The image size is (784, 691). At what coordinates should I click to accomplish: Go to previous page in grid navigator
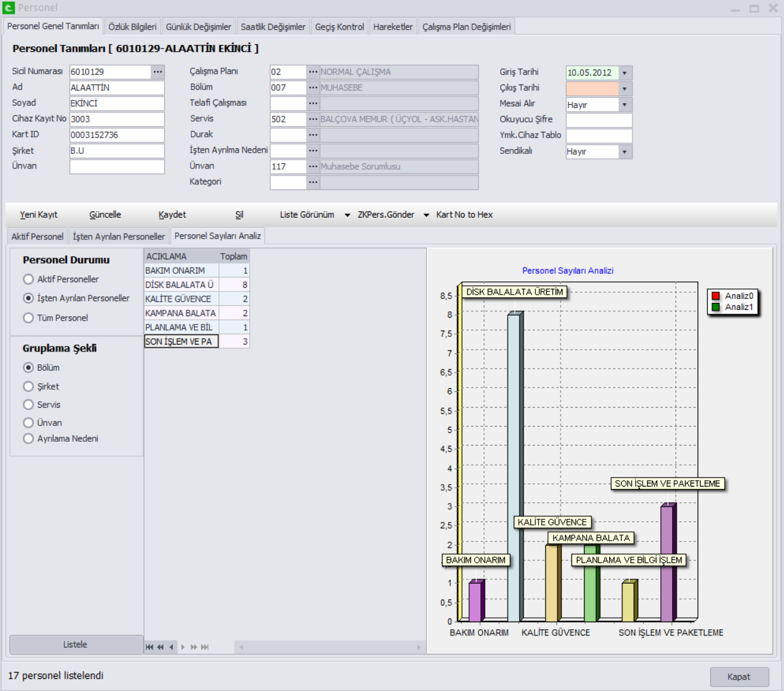[x=160, y=647]
